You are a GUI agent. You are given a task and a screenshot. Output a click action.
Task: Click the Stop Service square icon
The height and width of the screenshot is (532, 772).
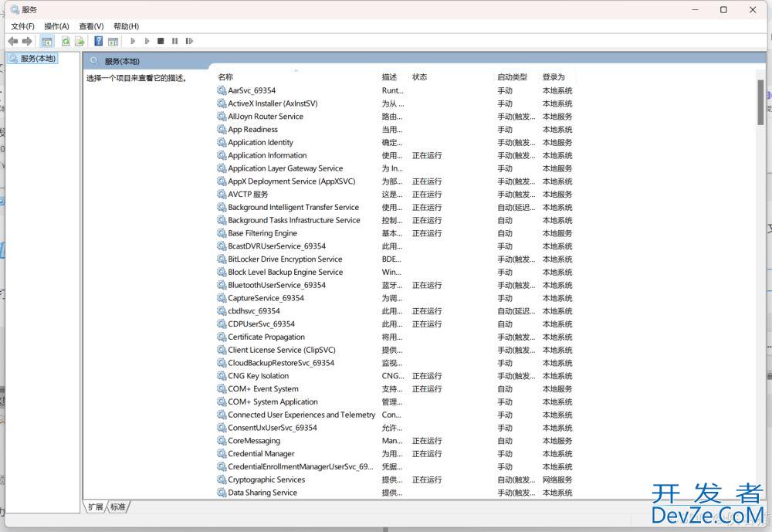coord(161,41)
